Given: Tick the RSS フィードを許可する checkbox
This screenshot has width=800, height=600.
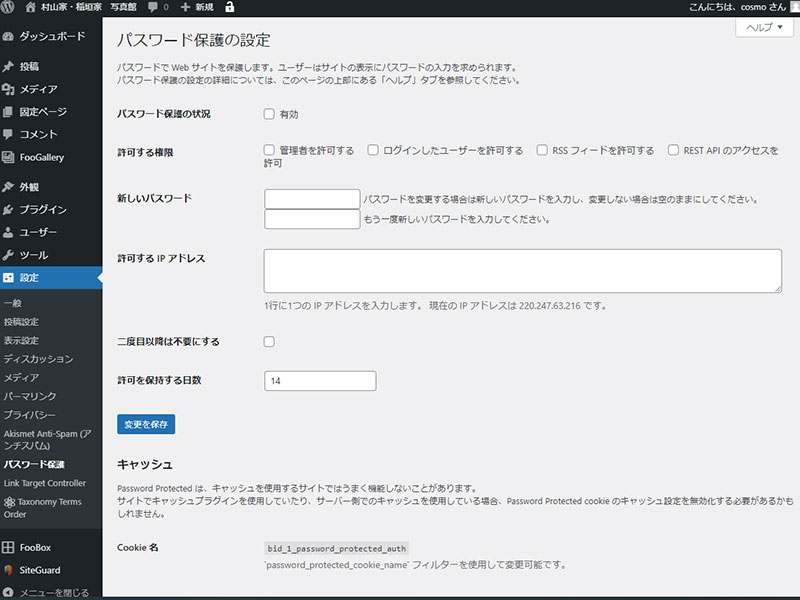Looking at the screenshot, I should [542, 151].
